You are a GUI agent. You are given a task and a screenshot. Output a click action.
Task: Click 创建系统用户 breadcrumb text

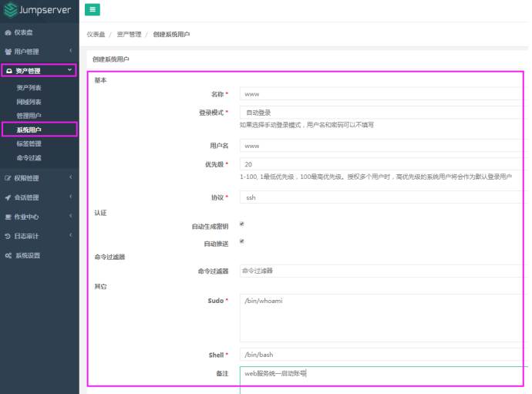pyautogui.click(x=171, y=35)
